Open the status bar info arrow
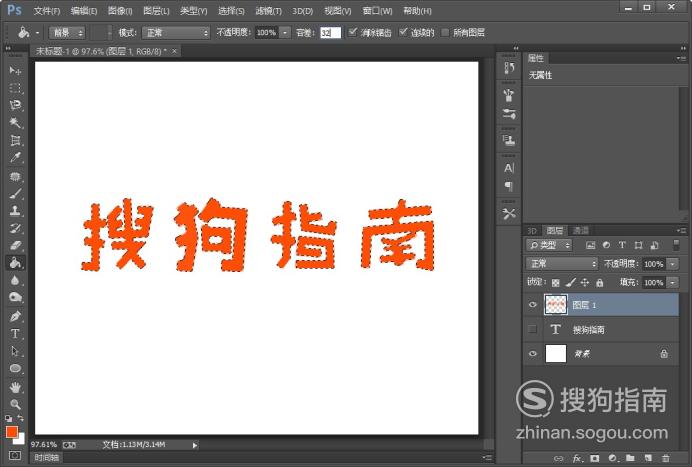This screenshot has height=467, width=692. pos(195,445)
